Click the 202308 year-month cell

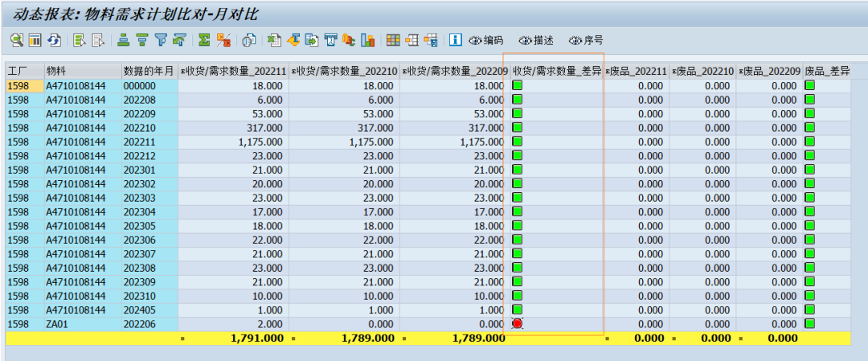150,268
